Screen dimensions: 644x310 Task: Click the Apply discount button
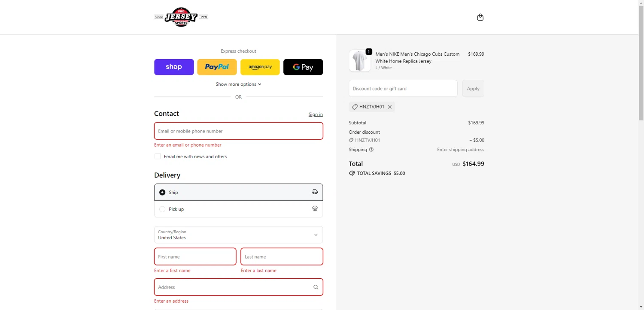tap(473, 88)
